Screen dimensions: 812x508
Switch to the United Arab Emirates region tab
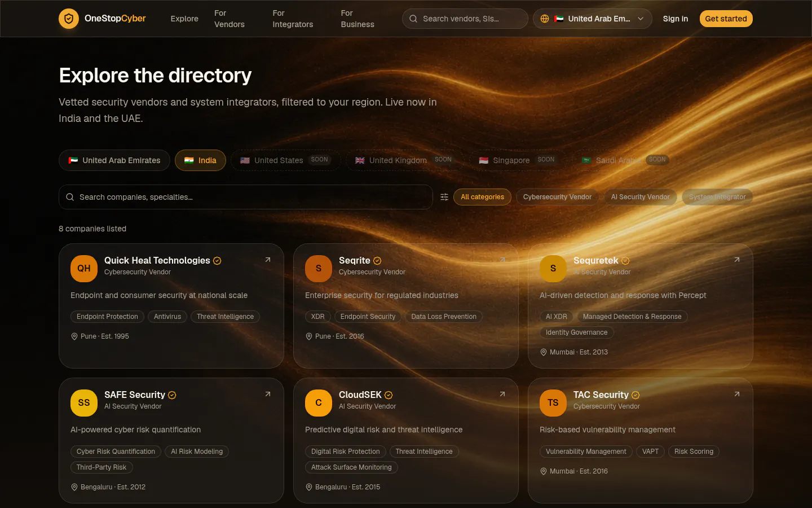[x=114, y=160]
